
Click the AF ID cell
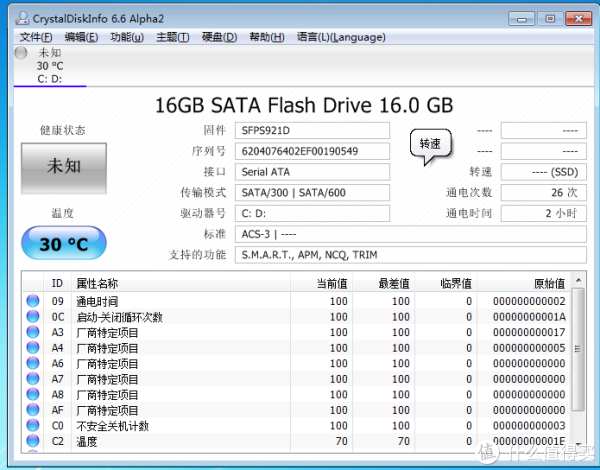(x=57, y=410)
